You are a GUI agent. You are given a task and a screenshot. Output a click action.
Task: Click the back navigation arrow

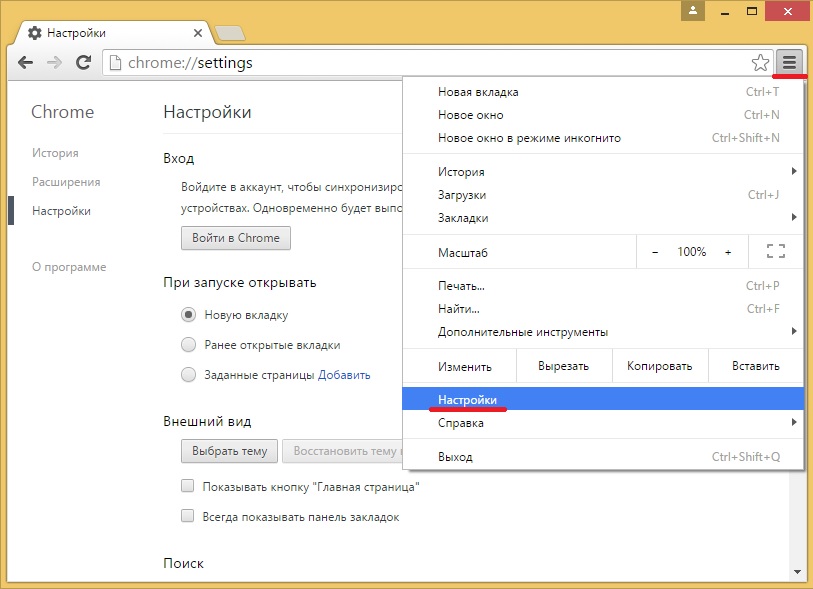tap(25, 63)
